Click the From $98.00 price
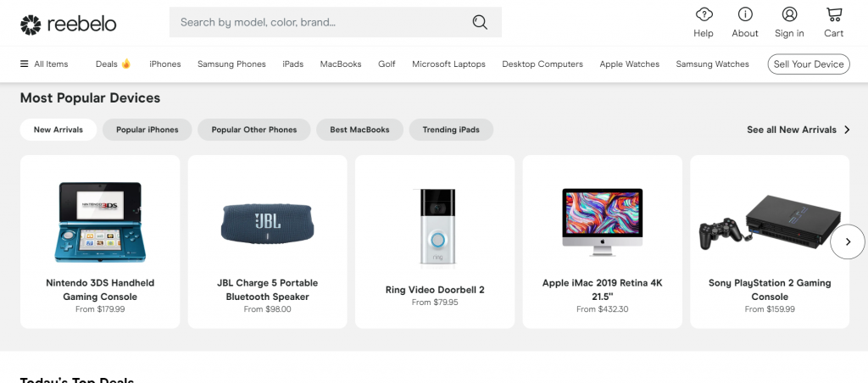The image size is (868, 383). point(267,309)
